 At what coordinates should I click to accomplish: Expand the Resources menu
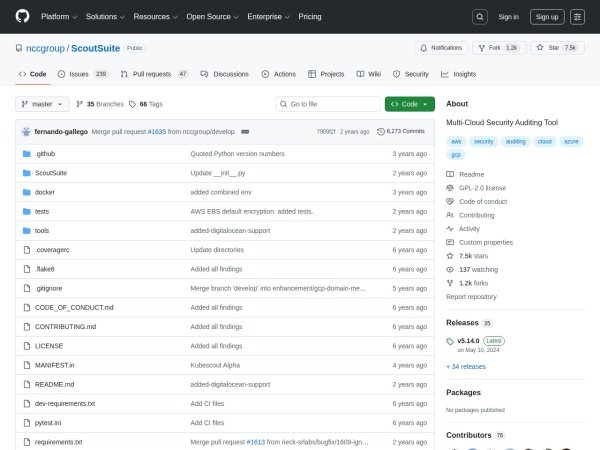155,17
